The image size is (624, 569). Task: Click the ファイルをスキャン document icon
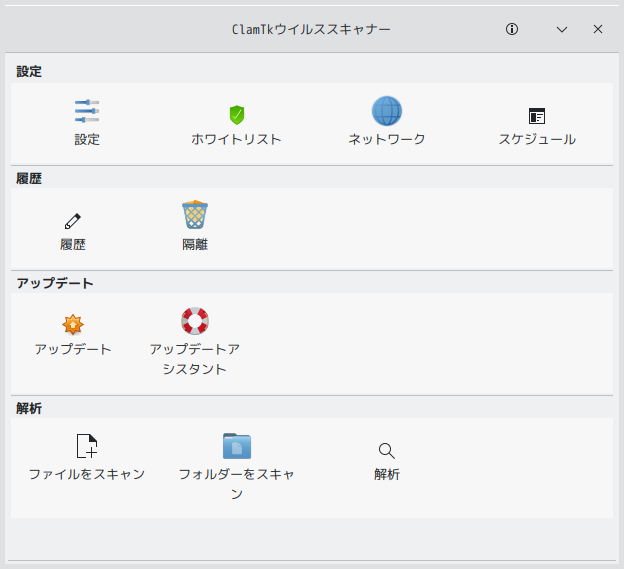point(87,446)
